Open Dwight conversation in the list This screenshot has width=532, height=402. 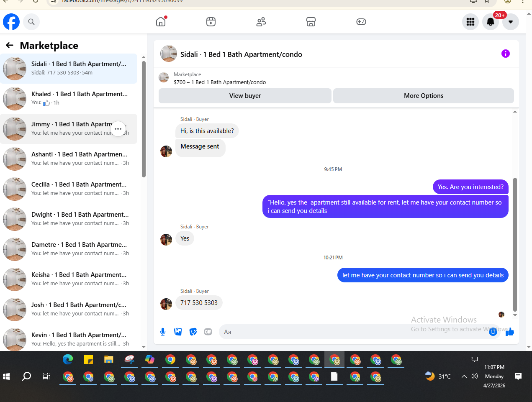pos(69,219)
